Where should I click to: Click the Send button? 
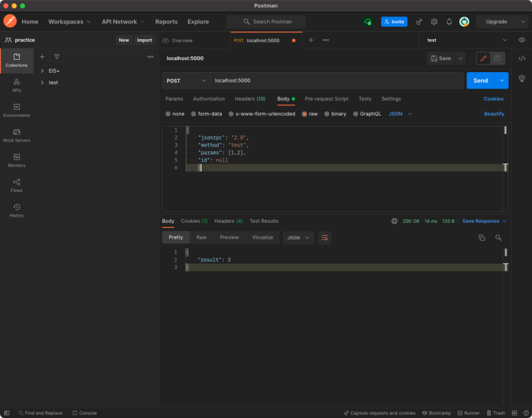click(x=481, y=80)
